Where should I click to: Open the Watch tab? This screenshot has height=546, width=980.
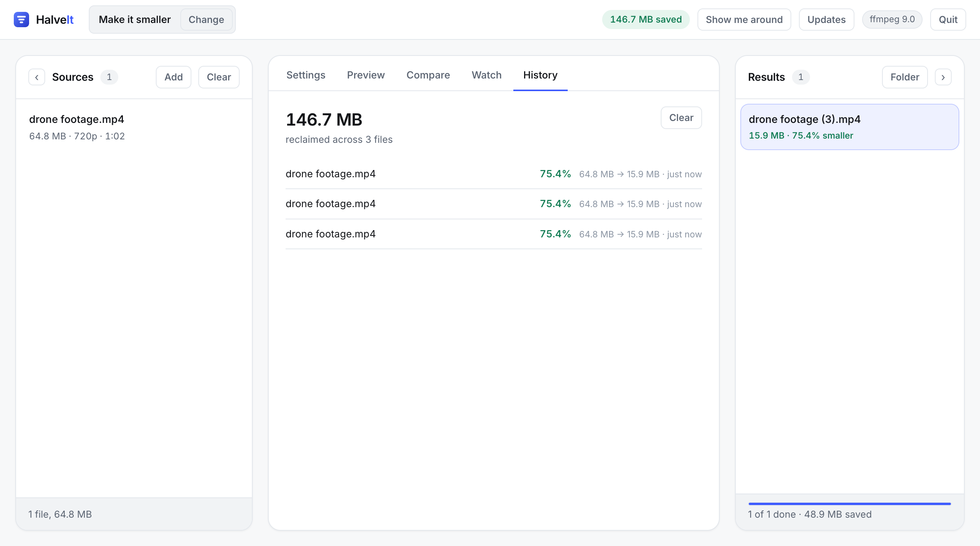pos(487,75)
